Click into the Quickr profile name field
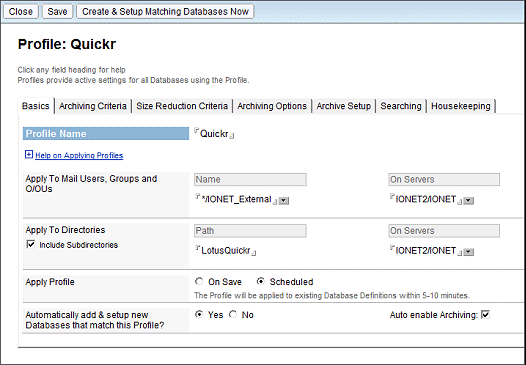The image size is (526, 365). tap(214, 134)
